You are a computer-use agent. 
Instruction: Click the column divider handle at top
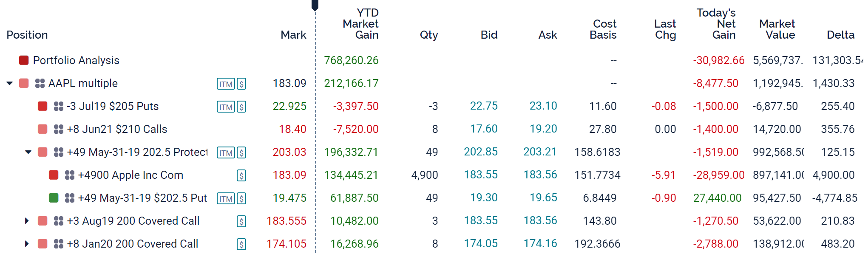pos(315,5)
